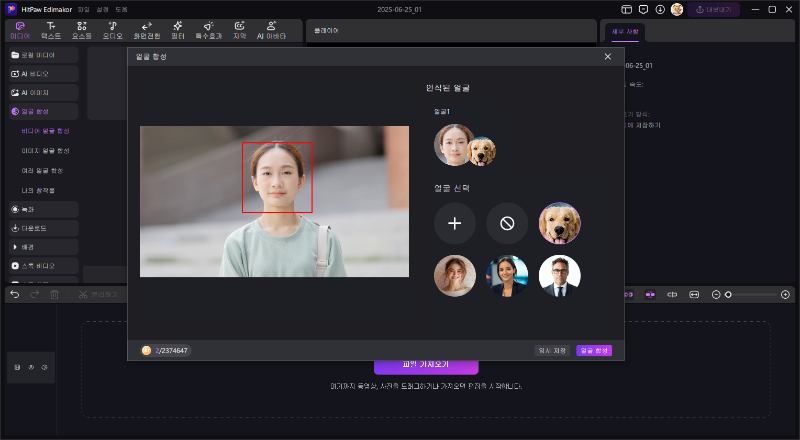
Task: Open the 설정 settings menu
Action: click(103, 10)
